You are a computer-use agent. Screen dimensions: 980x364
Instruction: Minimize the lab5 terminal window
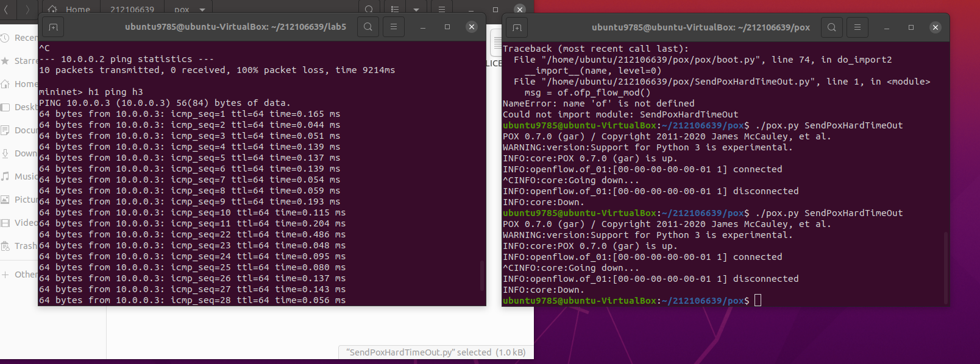pos(423,27)
